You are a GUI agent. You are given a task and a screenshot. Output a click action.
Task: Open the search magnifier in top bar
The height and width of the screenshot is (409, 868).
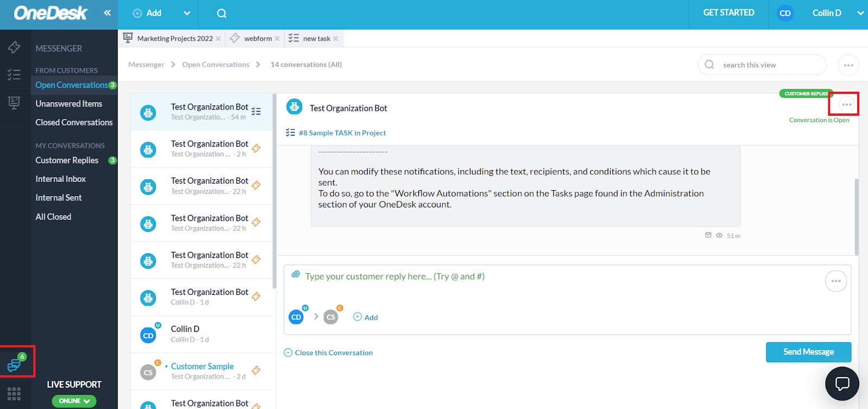(x=221, y=14)
